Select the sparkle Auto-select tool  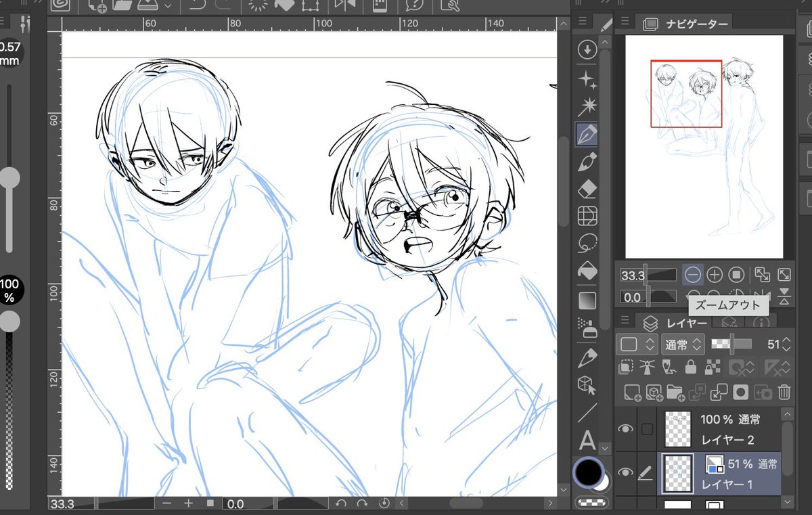pos(587,80)
